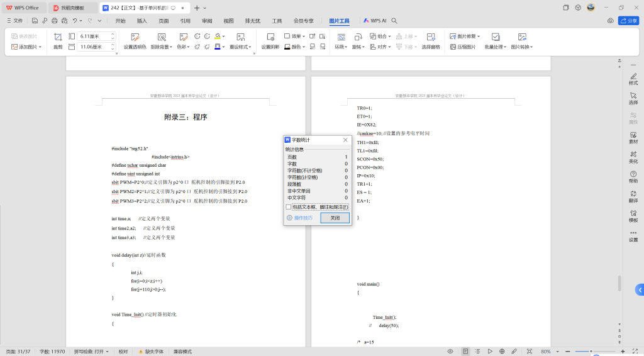Click the WPS AI button
This screenshot has width=644, height=356.
pyautogui.click(x=375, y=21)
